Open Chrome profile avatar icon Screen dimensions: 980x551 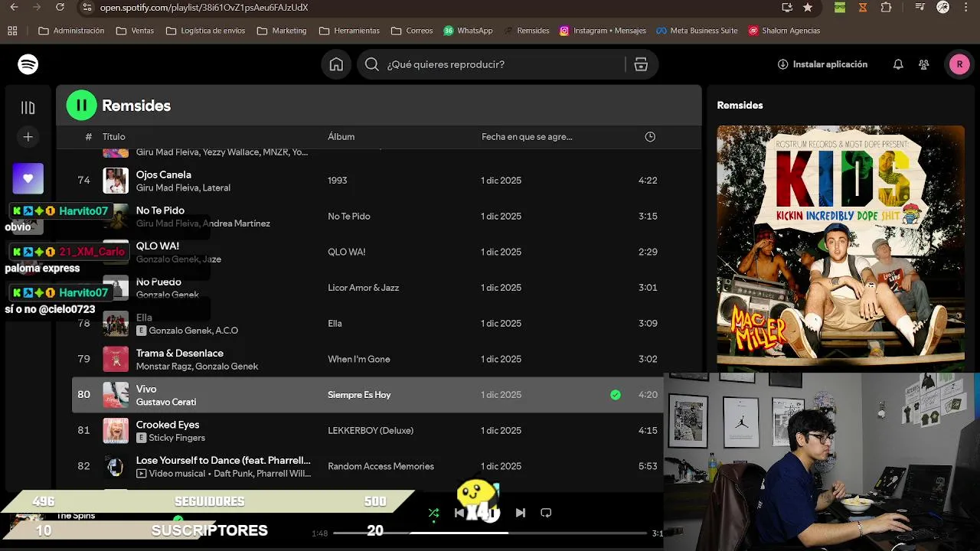pyautogui.click(x=943, y=7)
